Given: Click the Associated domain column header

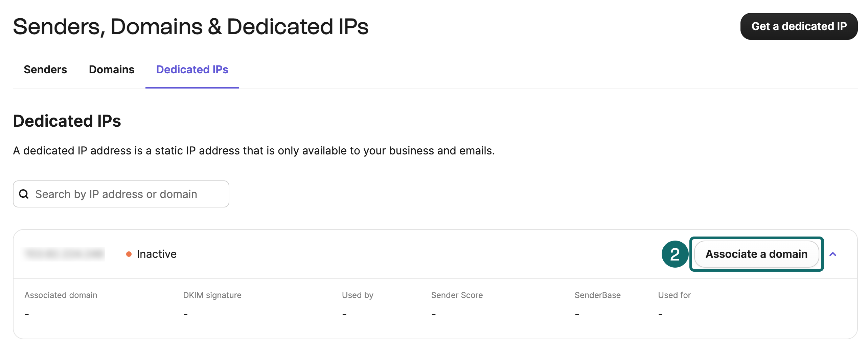Looking at the screenshot, I should coord(61,295).
